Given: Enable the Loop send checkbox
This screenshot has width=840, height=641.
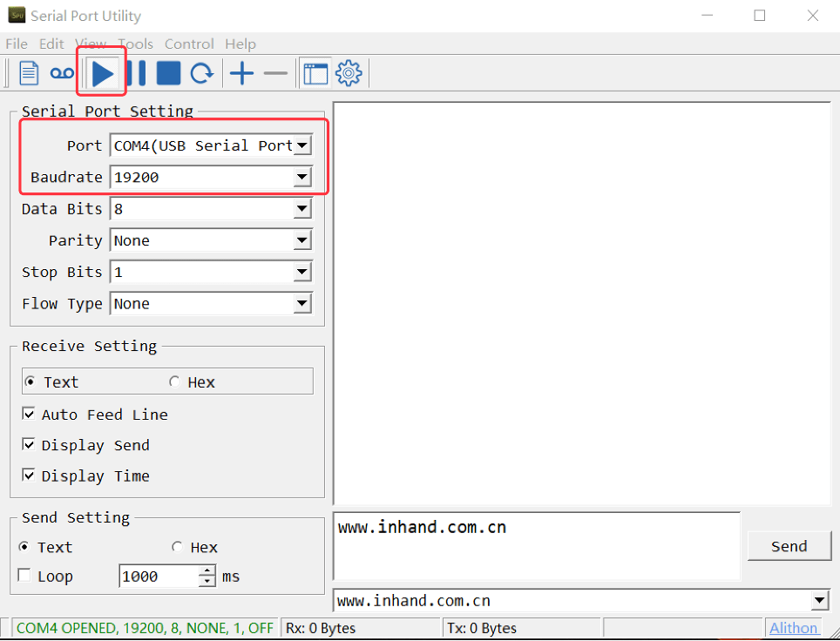Looking at the screenshot, I should coord(24,576).
